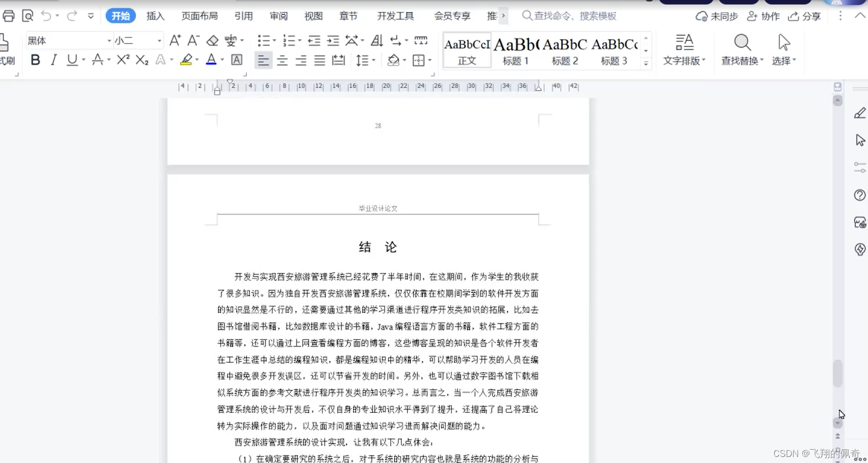This screenshot has width=868, height=463.
Task: Click the 协作 collaborate button
Action: (x=763, y=16)
